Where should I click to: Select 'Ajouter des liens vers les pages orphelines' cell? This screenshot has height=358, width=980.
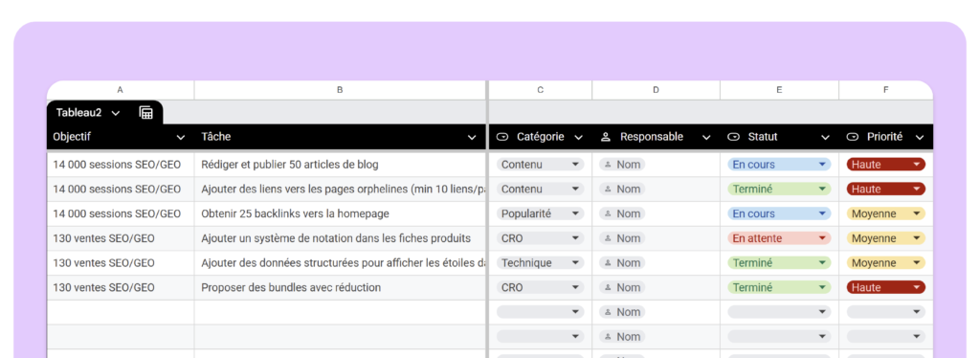[x=340, y=190]
